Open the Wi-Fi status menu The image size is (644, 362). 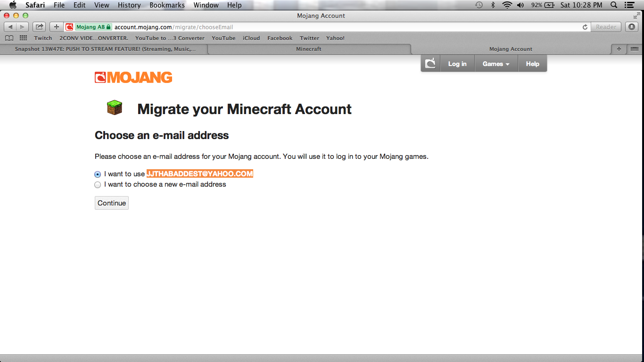pos(507,5)
